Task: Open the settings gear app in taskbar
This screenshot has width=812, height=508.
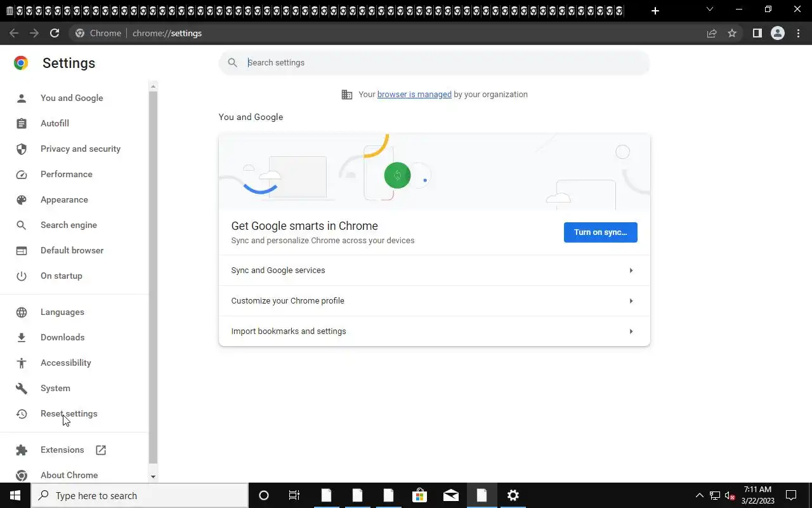Action: click(513, 495)
